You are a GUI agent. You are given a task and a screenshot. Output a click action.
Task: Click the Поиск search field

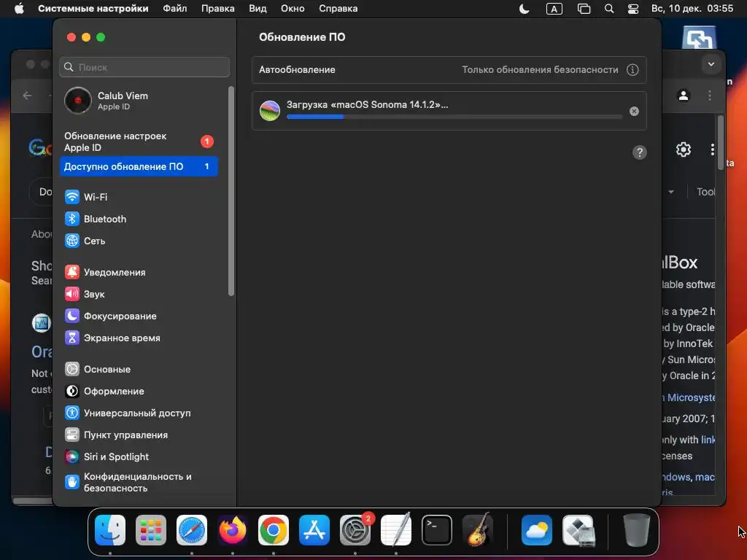pos(144,67)
